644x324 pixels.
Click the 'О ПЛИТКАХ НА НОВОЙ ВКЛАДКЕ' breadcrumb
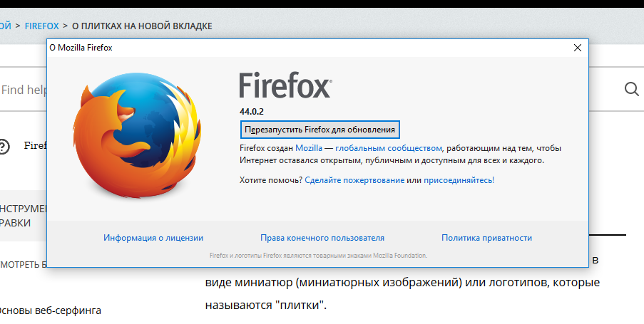tap(142, 26)
